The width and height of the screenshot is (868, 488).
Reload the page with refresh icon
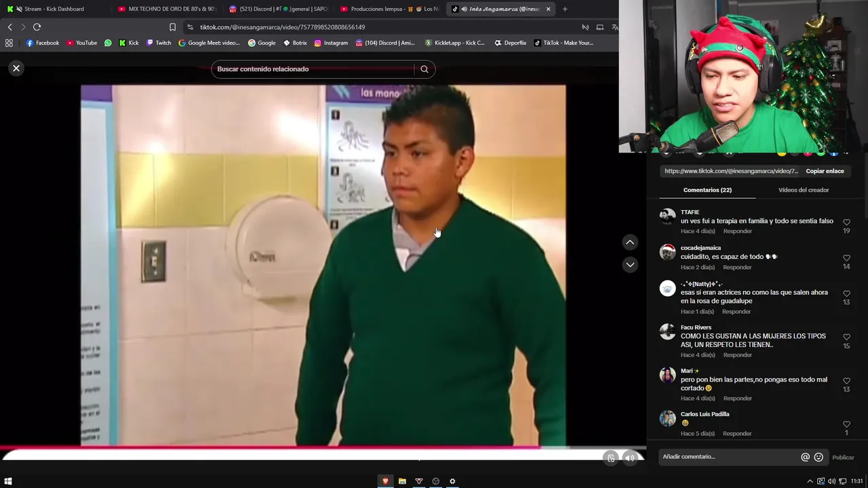click(37, 27)
